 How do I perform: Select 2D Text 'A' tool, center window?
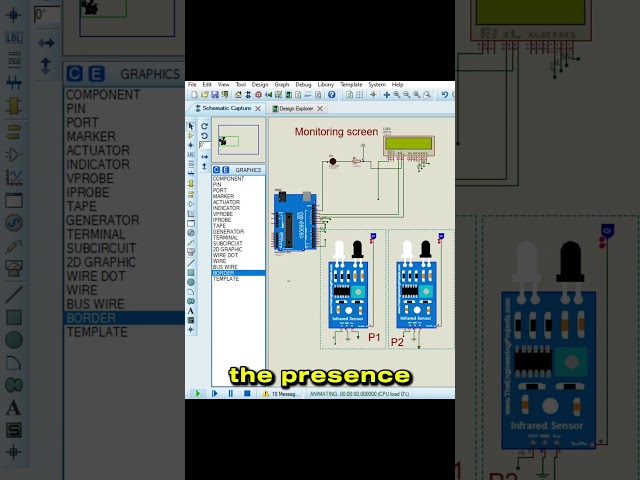coord(191,311)
